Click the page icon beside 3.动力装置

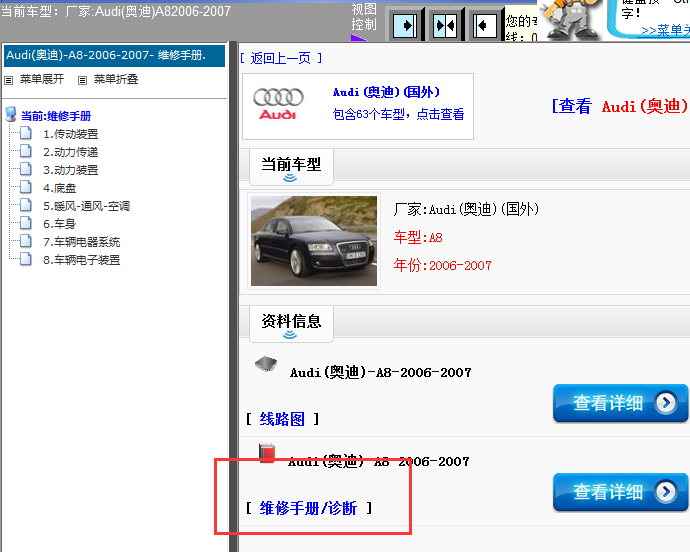point(26,169)
